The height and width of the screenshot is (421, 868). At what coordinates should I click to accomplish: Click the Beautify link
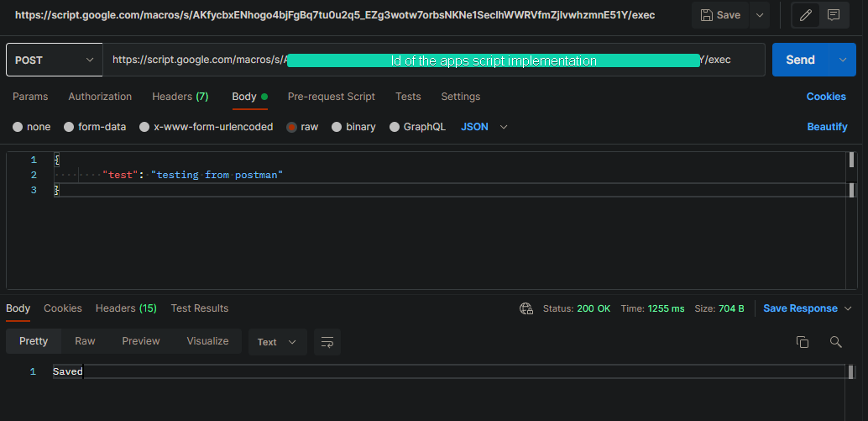[x=827, y=127]
